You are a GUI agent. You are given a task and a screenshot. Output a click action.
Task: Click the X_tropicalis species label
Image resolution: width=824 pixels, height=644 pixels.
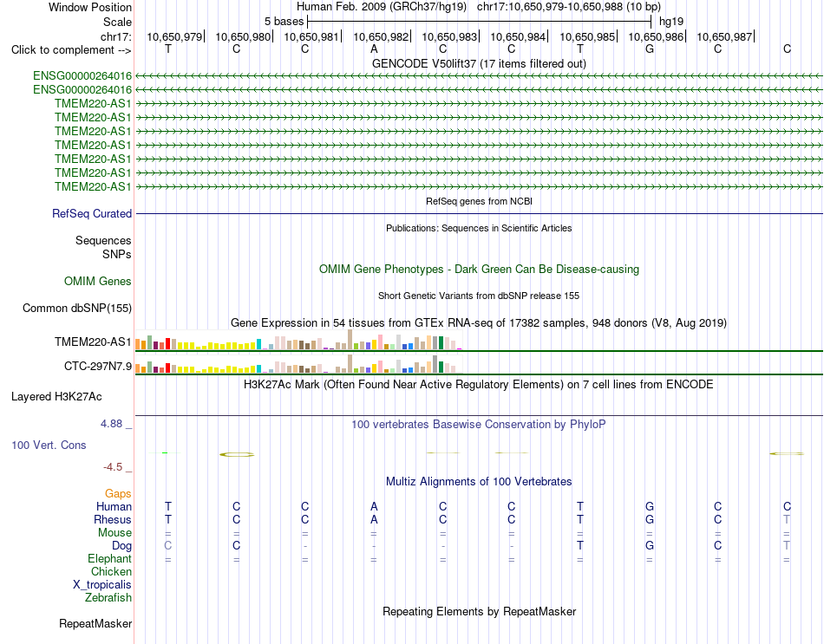point(102,585)
